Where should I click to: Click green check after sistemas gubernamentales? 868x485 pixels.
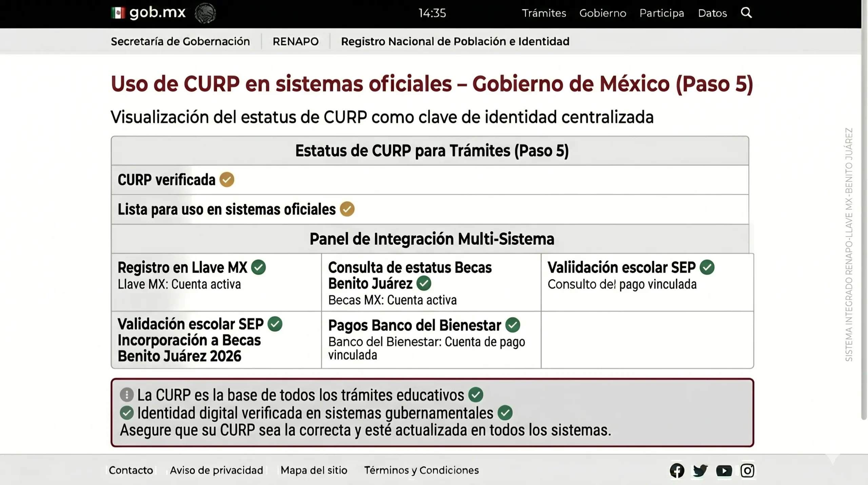coord(505,413)
